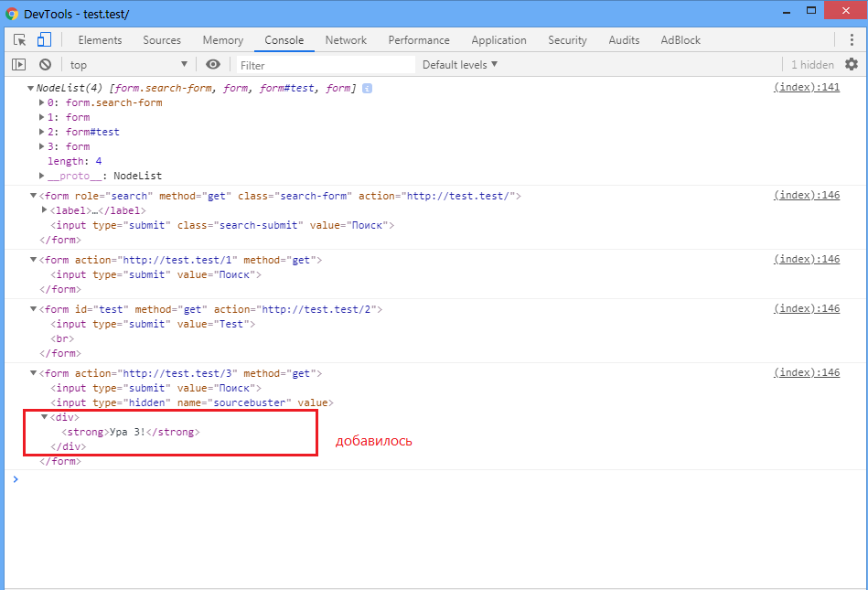
Task: Open (index):146 link for form id test
Action: [807, 308]
